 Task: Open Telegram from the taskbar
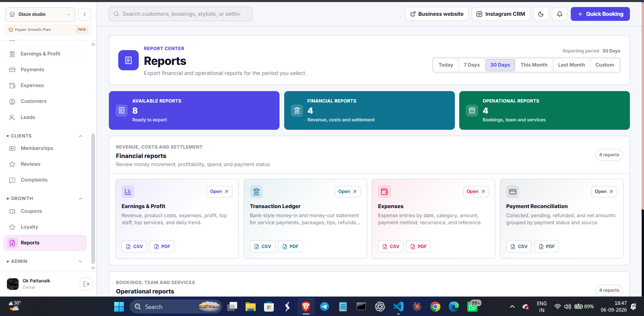[325, 307]
